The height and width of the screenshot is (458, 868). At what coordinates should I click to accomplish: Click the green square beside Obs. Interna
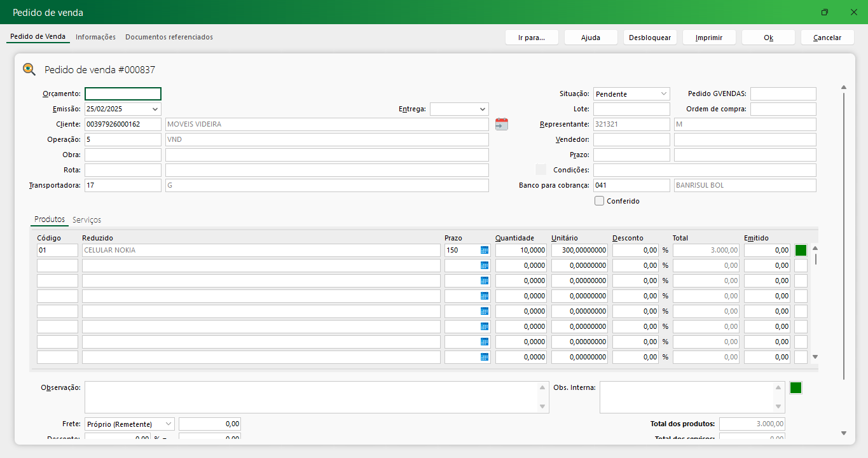[796, 388]
